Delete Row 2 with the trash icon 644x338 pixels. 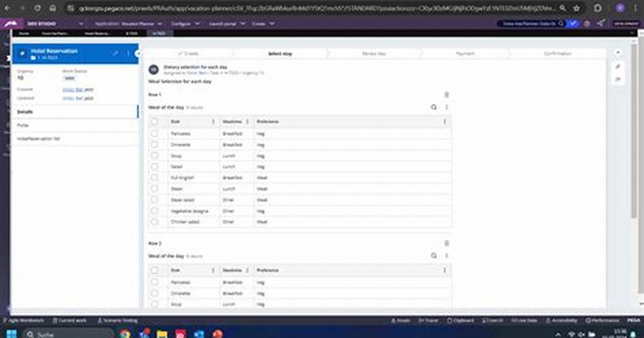tap(446, 243)
